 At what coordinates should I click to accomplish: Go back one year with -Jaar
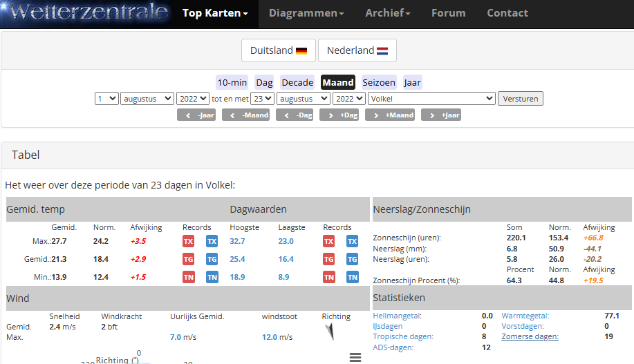(196, 115)
